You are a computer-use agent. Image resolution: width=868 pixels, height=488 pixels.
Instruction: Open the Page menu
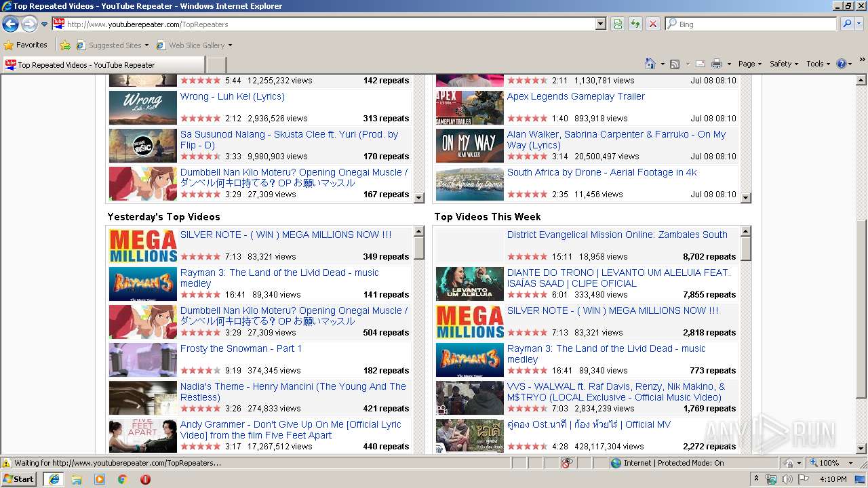pyautogui.click(x=750, y=64)
